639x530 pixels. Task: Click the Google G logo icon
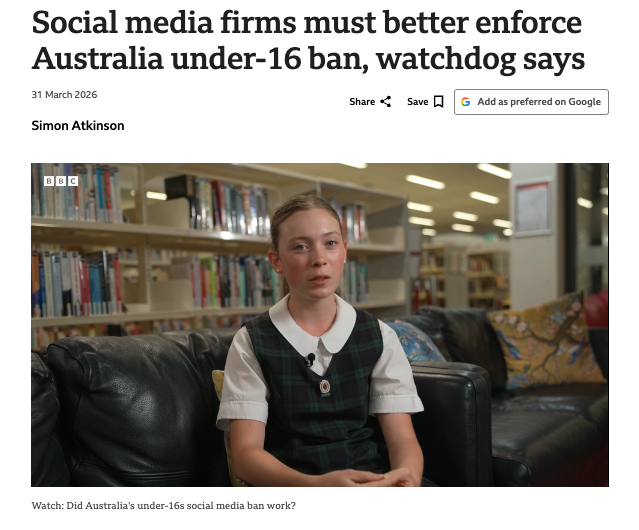coord(465,102)
